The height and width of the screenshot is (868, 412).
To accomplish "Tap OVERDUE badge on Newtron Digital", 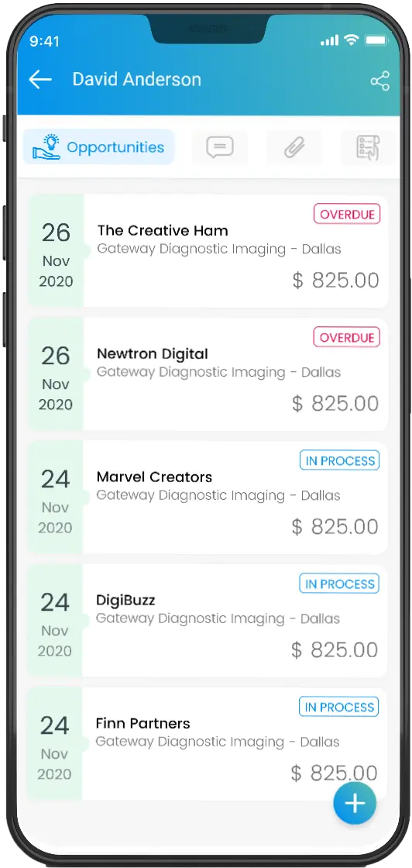I will (x=347, y=337).
